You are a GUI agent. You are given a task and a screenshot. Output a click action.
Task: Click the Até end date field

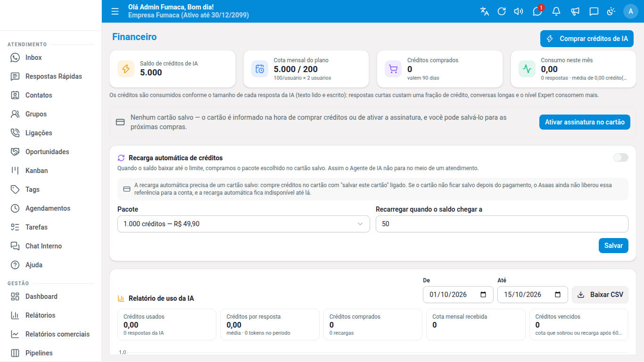pyautogui.click(x=533, y=295)
